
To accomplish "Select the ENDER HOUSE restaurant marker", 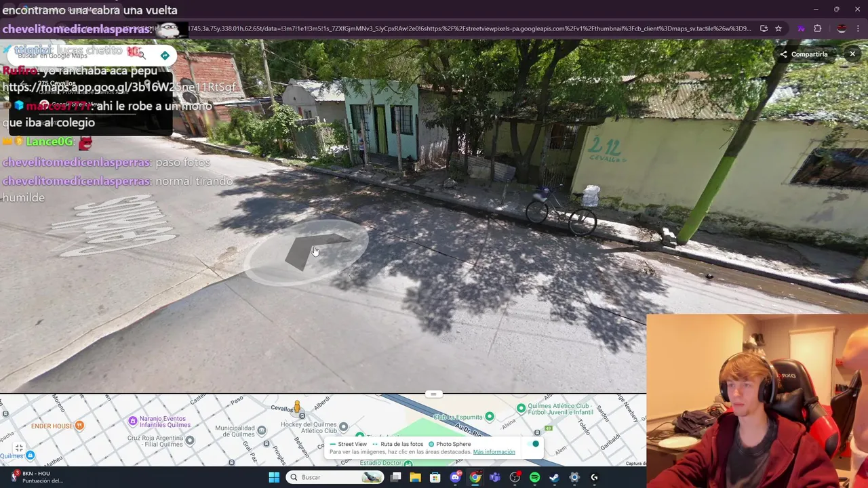I will (79, 426).
